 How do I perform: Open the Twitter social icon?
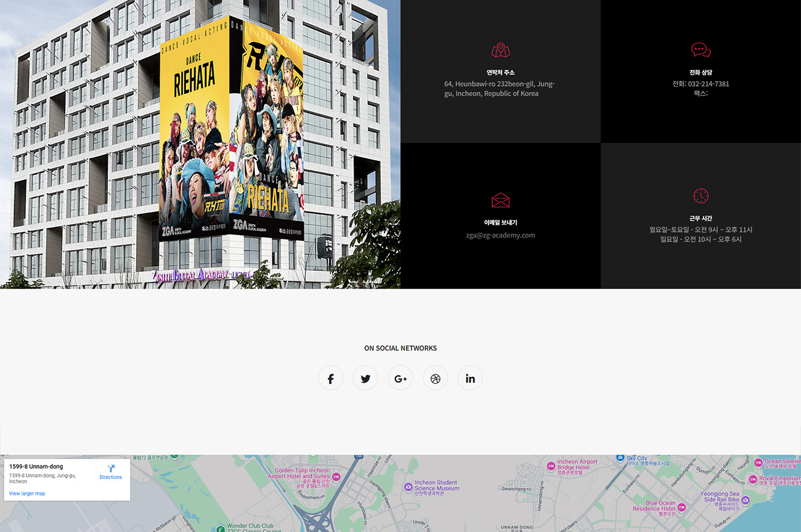(365, 378)
